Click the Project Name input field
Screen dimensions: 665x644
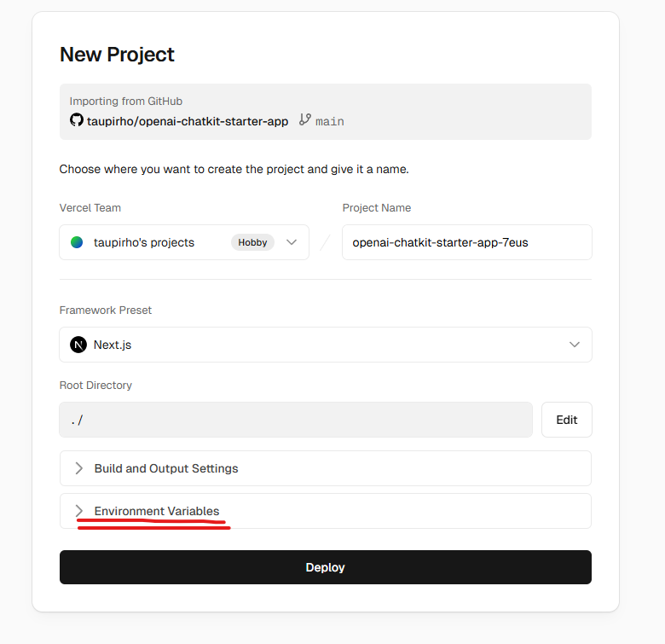466,242
